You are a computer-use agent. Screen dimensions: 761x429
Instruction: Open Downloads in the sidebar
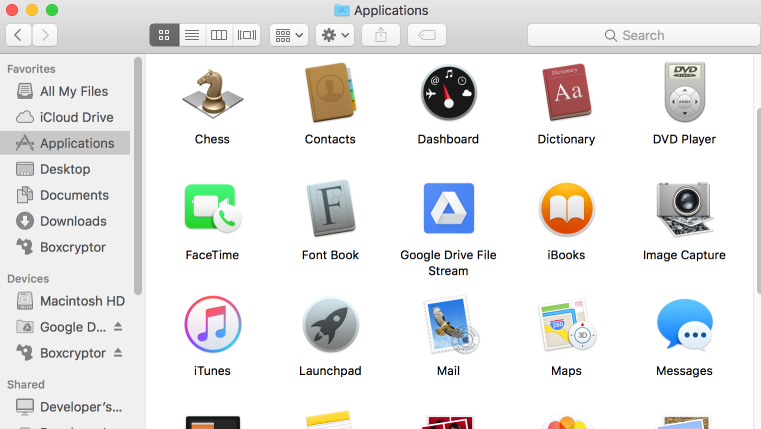[65, 221]
